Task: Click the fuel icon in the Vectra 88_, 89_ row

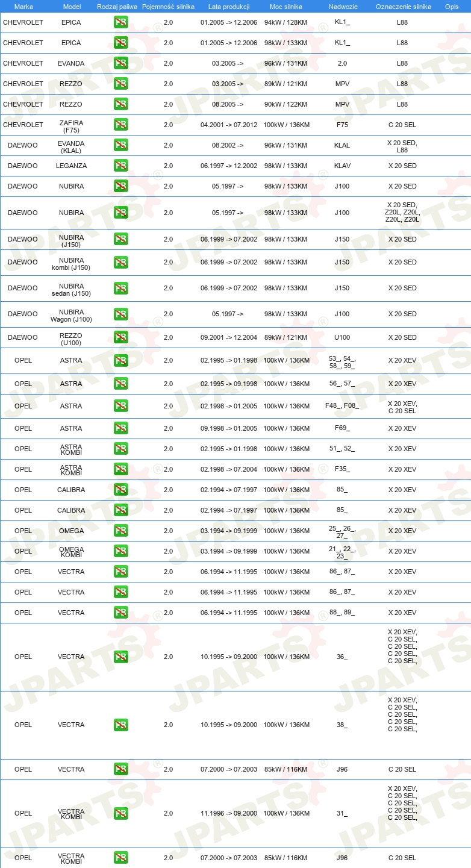Action: (x=120, y=613)
